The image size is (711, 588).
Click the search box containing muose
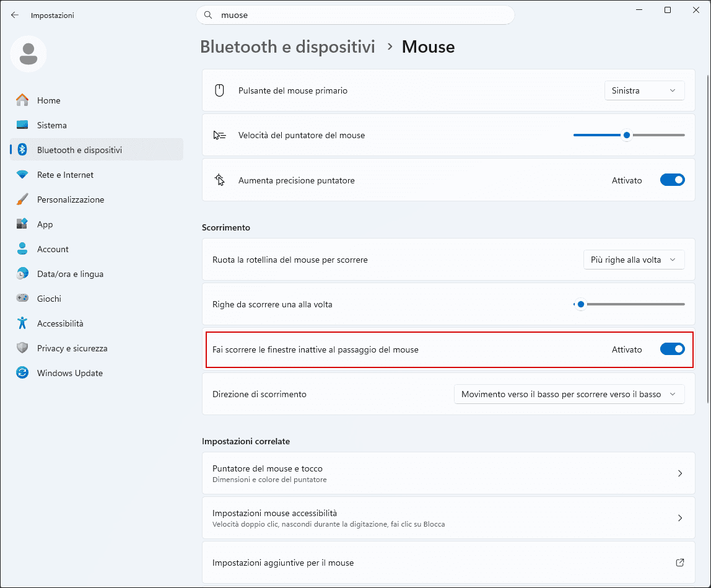coord(355,15)
